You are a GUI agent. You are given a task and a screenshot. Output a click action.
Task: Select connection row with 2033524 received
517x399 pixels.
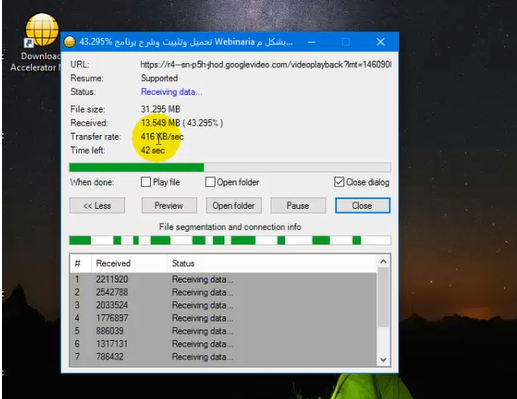[223, 305]
